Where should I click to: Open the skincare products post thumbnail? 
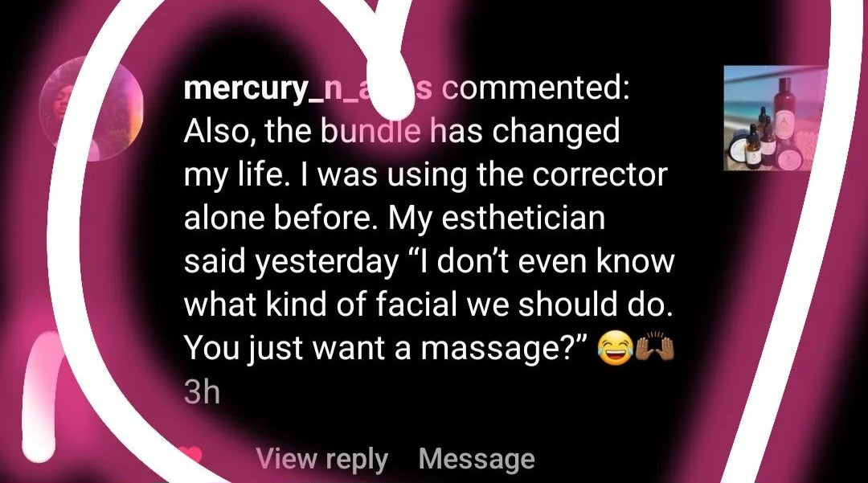tap(776, 118)
